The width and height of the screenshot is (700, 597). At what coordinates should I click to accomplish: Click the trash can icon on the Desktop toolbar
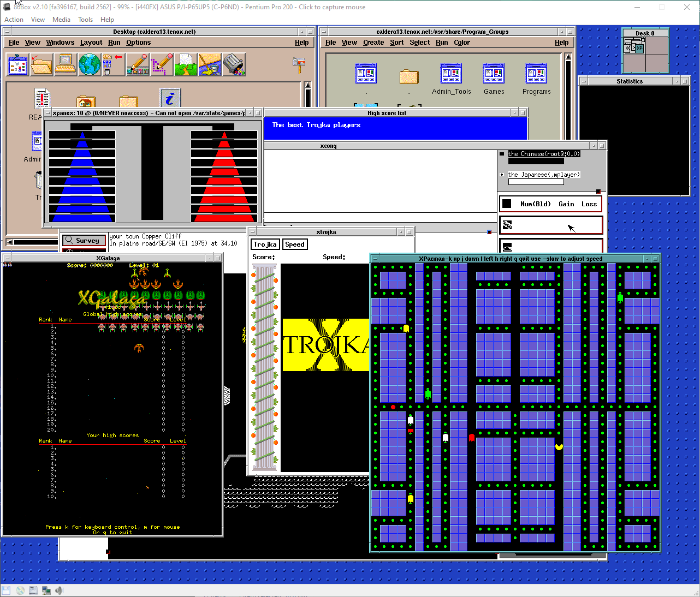point(234,64)
